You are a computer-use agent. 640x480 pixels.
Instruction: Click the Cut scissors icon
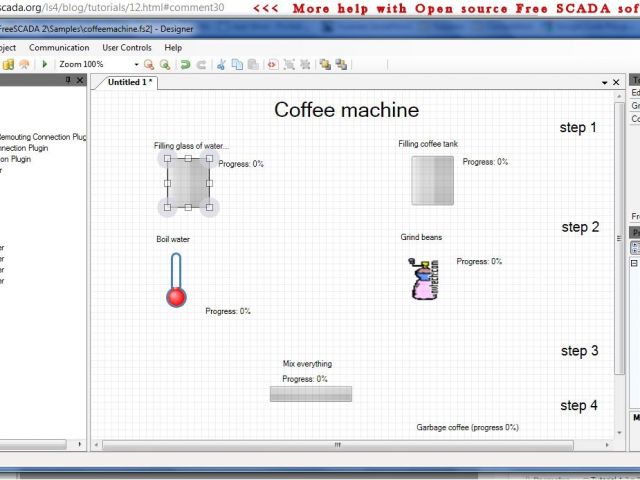point(221,64)
